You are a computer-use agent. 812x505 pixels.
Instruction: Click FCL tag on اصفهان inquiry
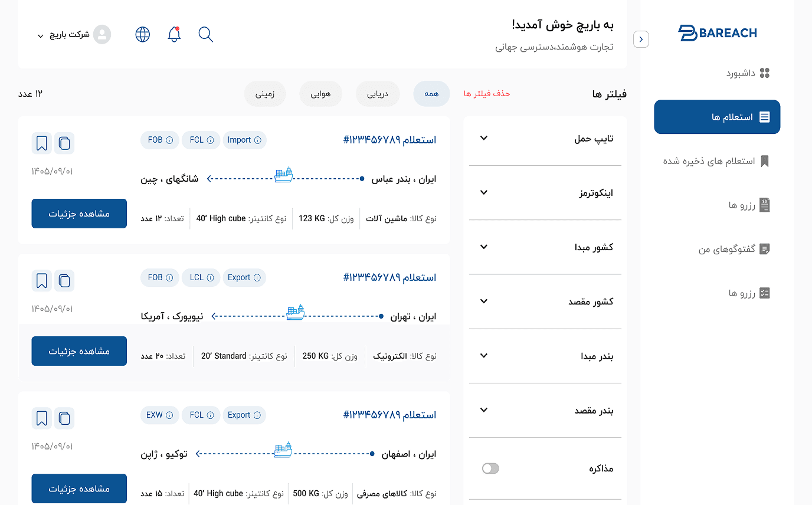201,415
